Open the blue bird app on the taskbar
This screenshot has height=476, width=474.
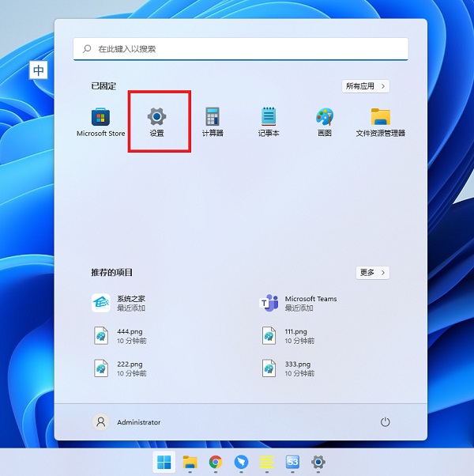tap(241, 463)
